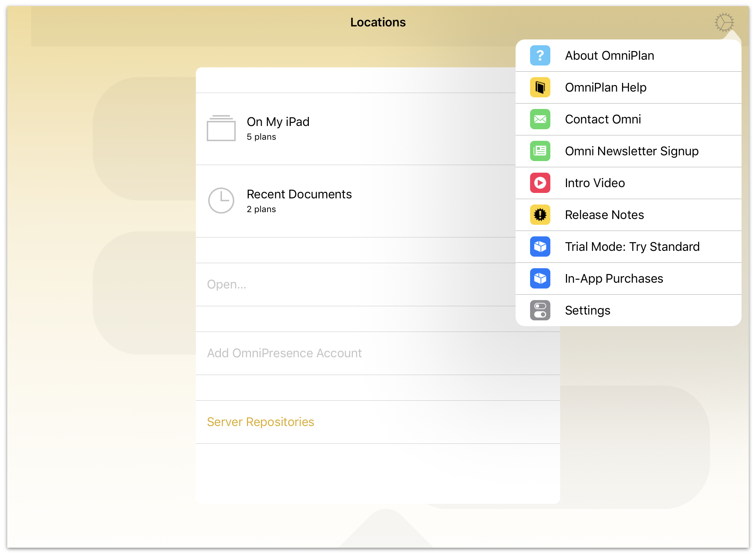Select Server Repositories link
This screenshot has height=556, width=756.
pyautogui.click(x=261, y=422)
